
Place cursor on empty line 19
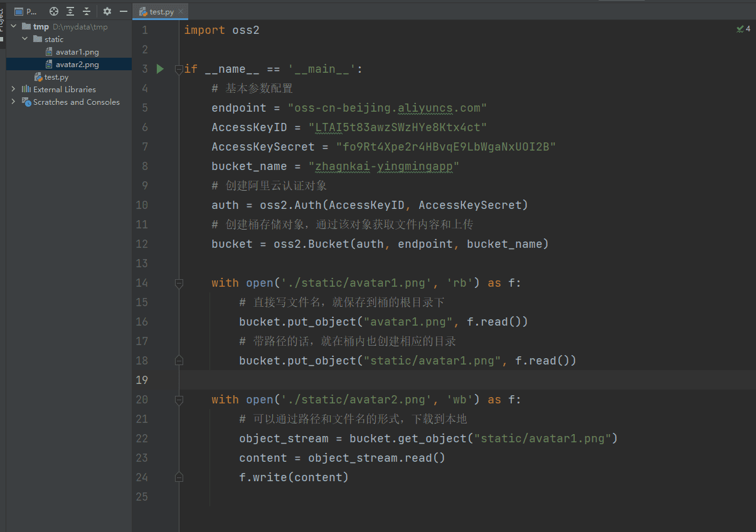point(467,380)
